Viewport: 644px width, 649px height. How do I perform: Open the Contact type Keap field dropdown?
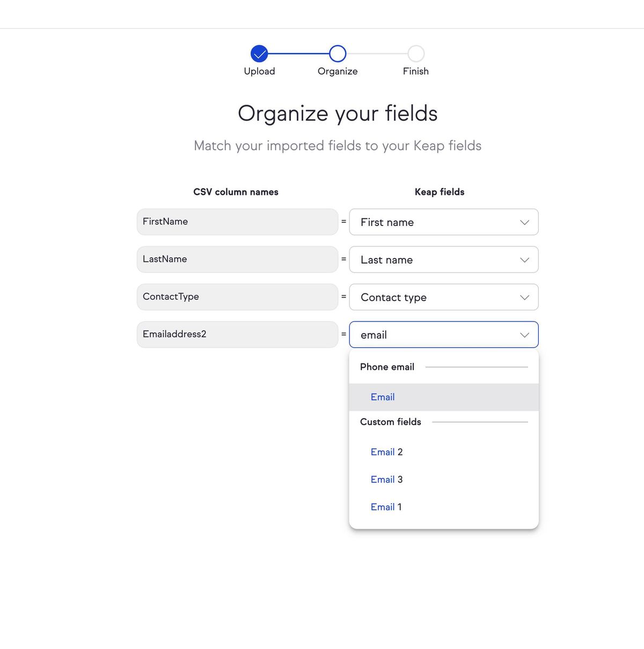[444, 297]
